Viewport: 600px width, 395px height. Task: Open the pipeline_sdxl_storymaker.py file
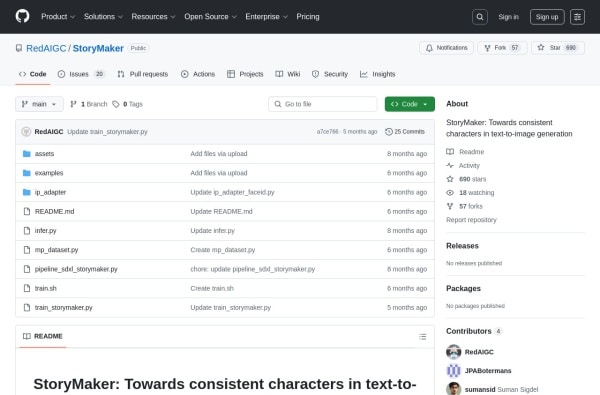tap(76, 269)
